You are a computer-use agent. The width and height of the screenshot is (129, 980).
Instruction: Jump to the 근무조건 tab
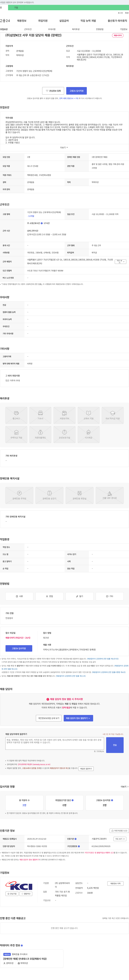(x=28, y=29)
